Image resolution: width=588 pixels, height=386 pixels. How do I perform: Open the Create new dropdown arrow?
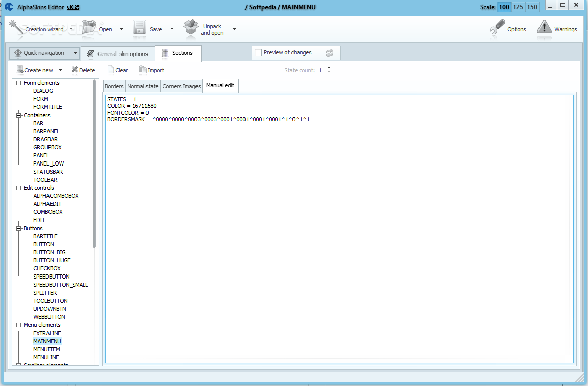point(60,70)
